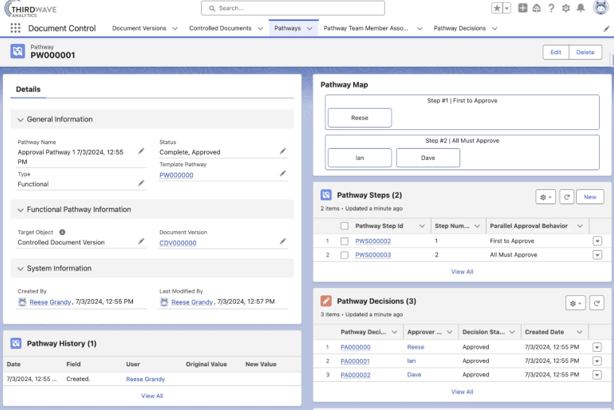
Task: Open row actions for PA000001
Action: point(597,361)
